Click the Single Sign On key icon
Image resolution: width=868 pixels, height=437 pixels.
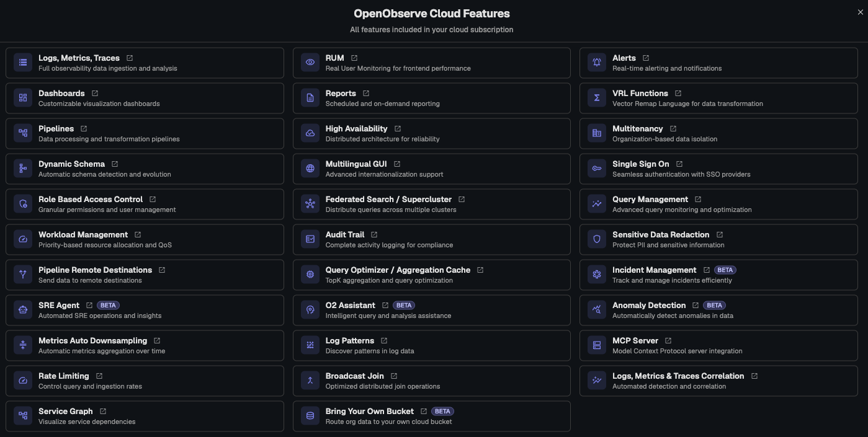click(597, 169)
